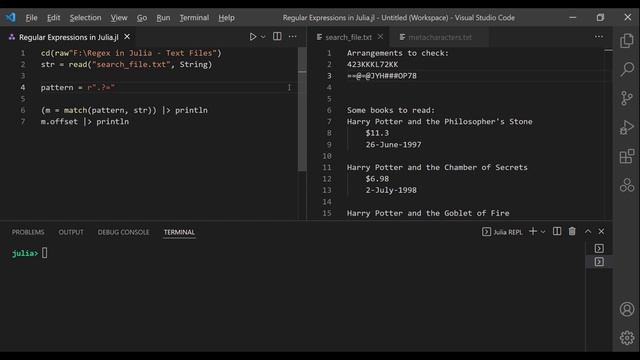
Task: Expand the run options dropdown arrow
Action: pyautogui.click(x=263, y=37)
